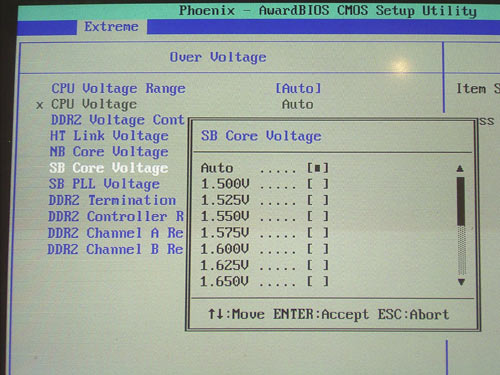Click the dark scrollbar thumb in voltage list
This screenshot has width=500, height=375.
[x=461, y=201]
